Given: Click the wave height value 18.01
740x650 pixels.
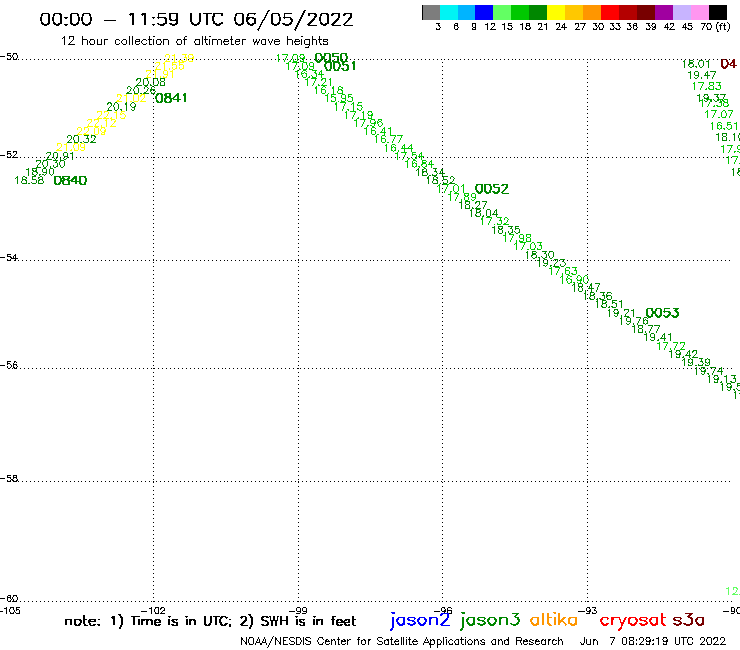Looking at the screenshot, I should 696,64.
